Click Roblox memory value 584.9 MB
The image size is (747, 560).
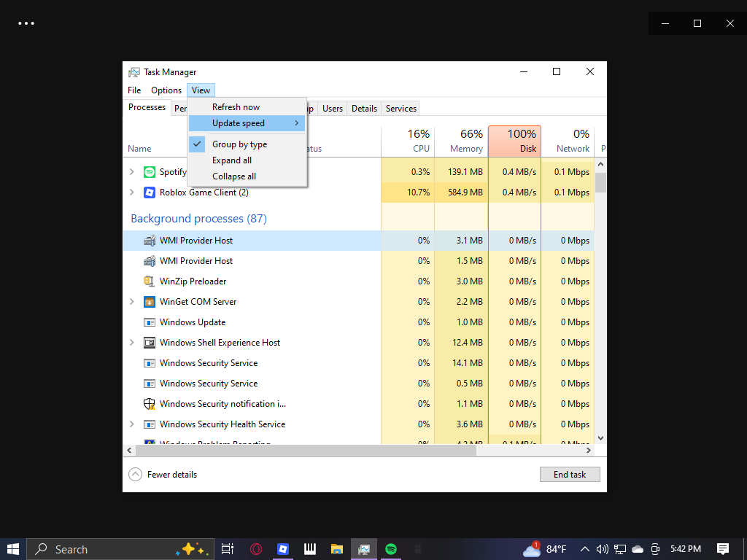point(465,192)
